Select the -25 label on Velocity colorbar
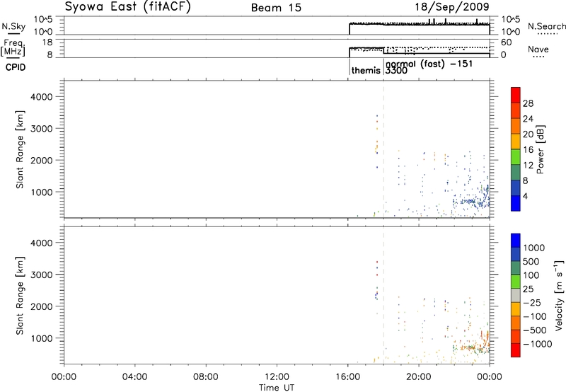 (532, 302)
